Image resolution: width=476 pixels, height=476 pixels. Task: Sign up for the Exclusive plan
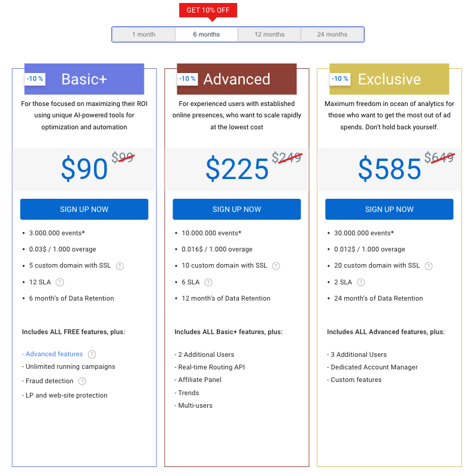click(389, 210)
